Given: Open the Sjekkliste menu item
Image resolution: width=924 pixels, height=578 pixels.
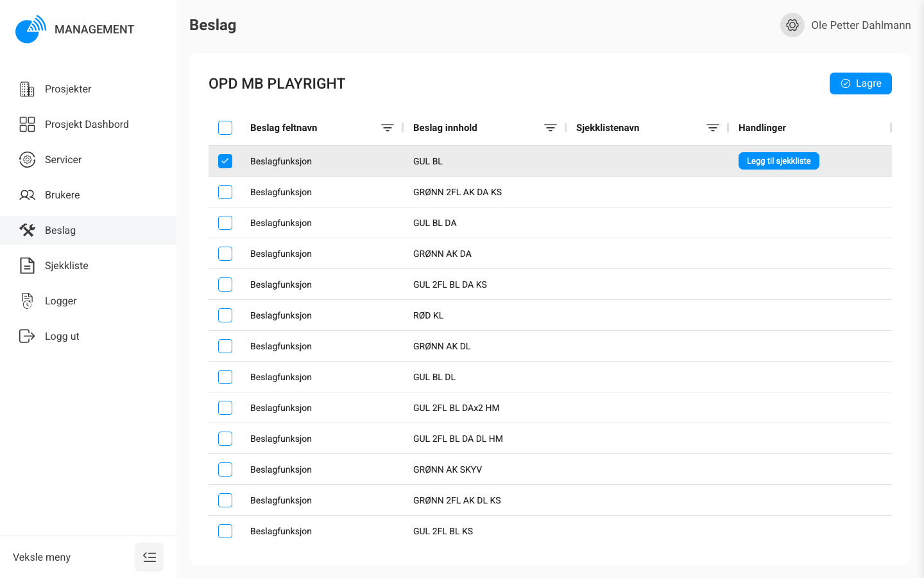Looking at the screenshot, I should 88,266.
